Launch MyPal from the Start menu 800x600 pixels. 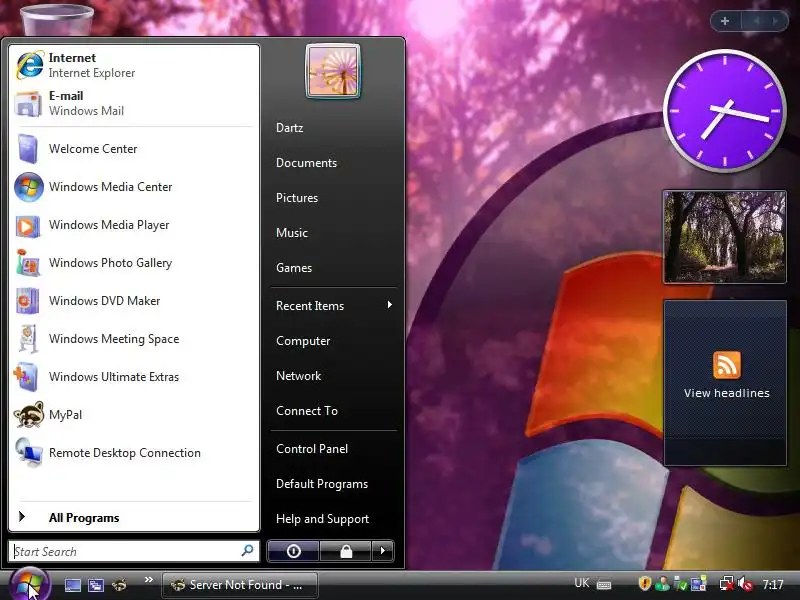[x=134, y=415]
